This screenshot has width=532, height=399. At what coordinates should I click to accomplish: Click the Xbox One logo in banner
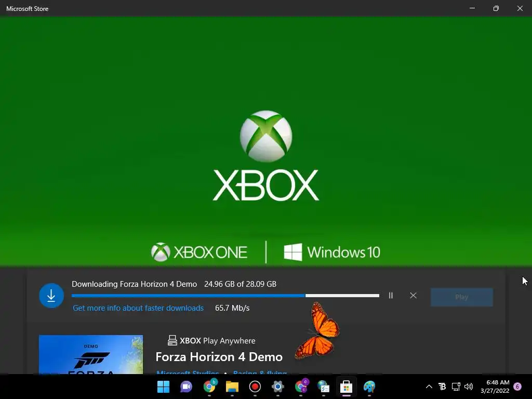pos(199,252)
